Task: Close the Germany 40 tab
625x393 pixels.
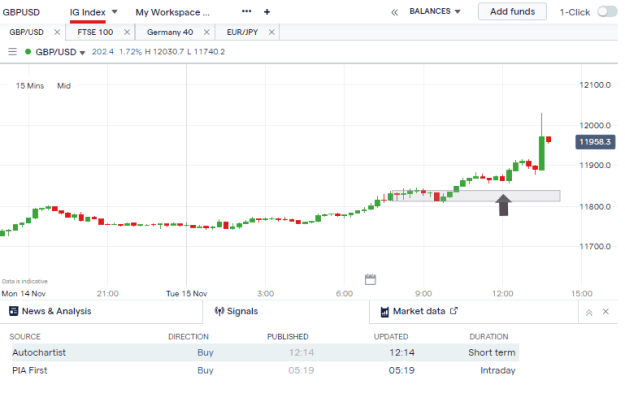Action: coord(206,32)
